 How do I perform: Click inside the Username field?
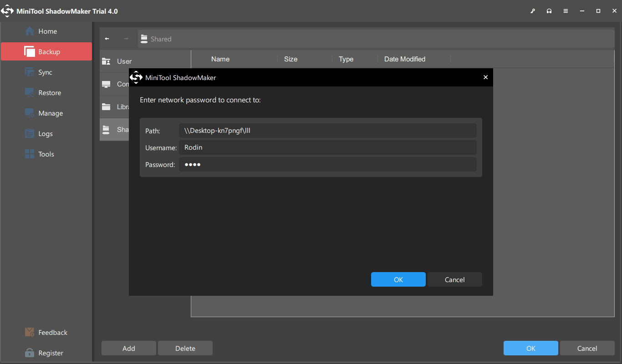coord(328,147)
